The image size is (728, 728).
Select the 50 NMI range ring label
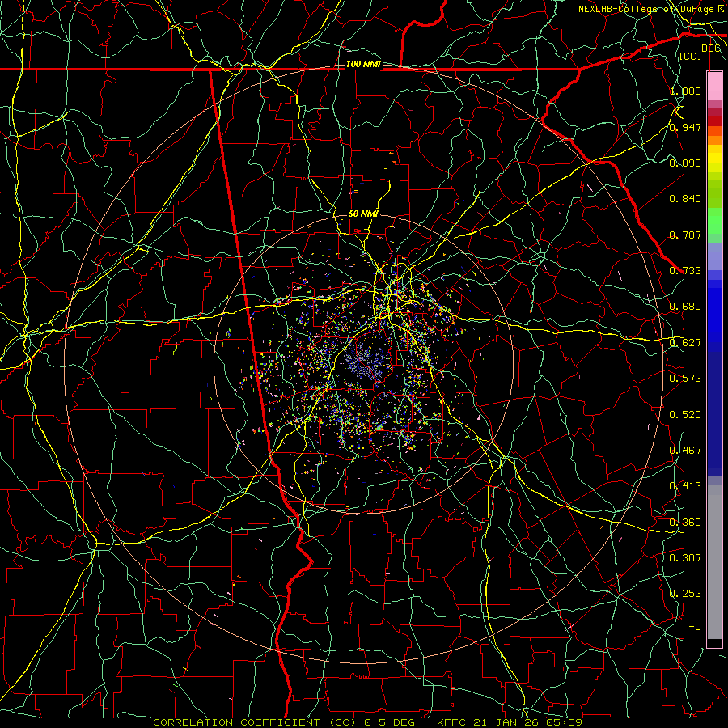363,214
